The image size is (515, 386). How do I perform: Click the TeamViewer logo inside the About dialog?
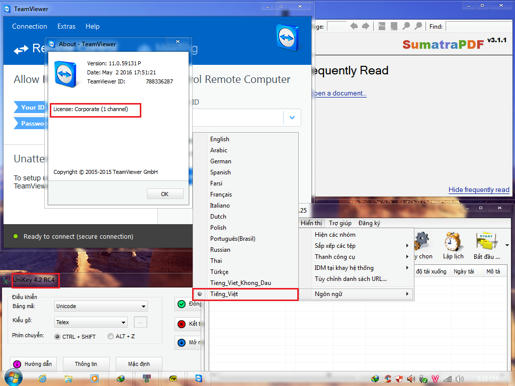[66, 74]
